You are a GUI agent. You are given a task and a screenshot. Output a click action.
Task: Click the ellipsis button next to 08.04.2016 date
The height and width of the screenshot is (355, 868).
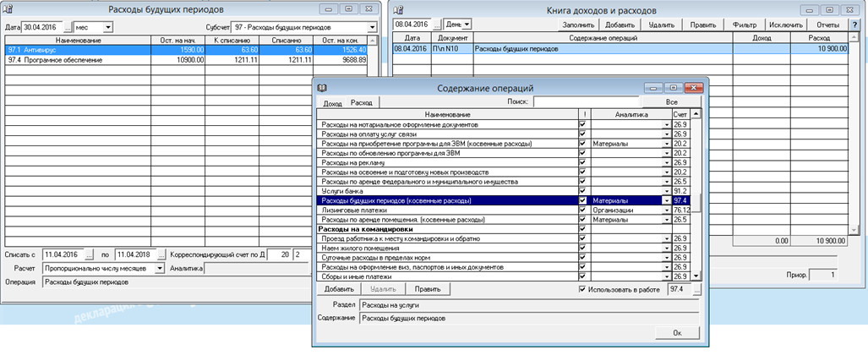pyautogui.click(x=437, y=25)
